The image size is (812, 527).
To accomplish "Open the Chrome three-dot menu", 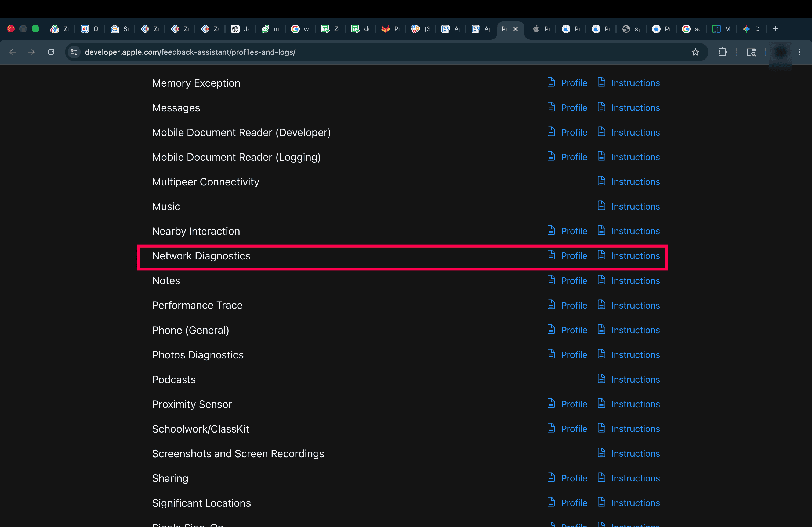I will [799, 52].
